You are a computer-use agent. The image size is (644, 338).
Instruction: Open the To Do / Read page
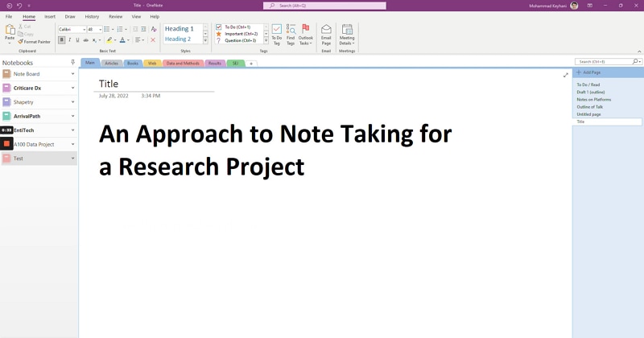(x=588, y=84)
